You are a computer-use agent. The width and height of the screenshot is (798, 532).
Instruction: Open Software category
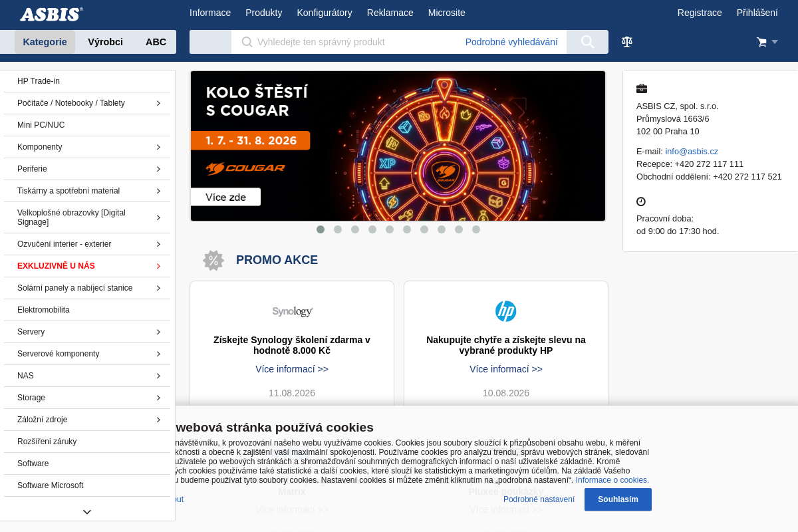tap(87, 464)
